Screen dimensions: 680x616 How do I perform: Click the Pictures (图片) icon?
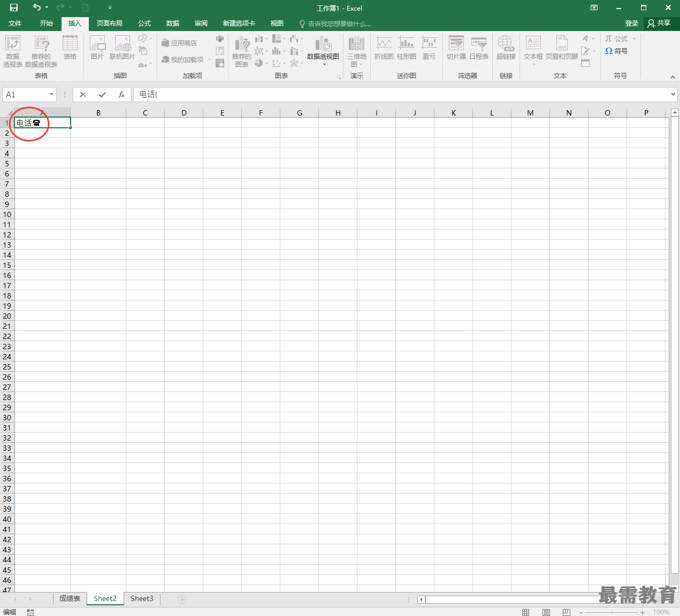point(97,48)
